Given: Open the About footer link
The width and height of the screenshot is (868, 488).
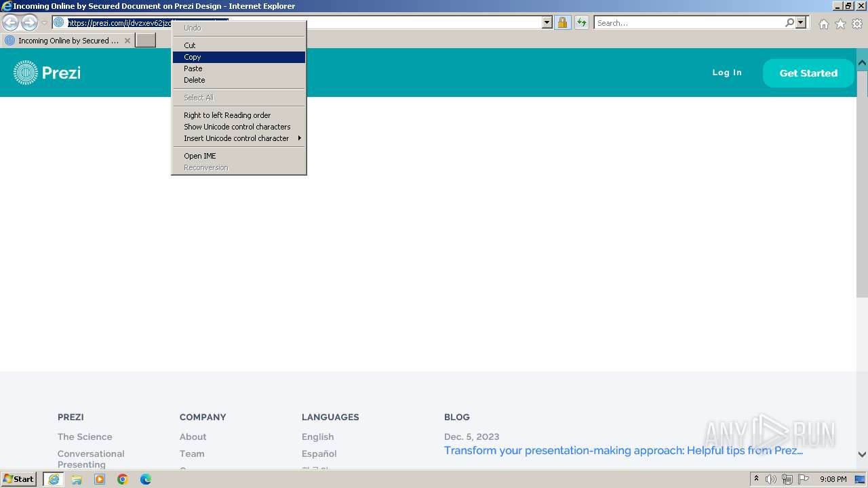Looking at the screenshot, I should point(193,437).
